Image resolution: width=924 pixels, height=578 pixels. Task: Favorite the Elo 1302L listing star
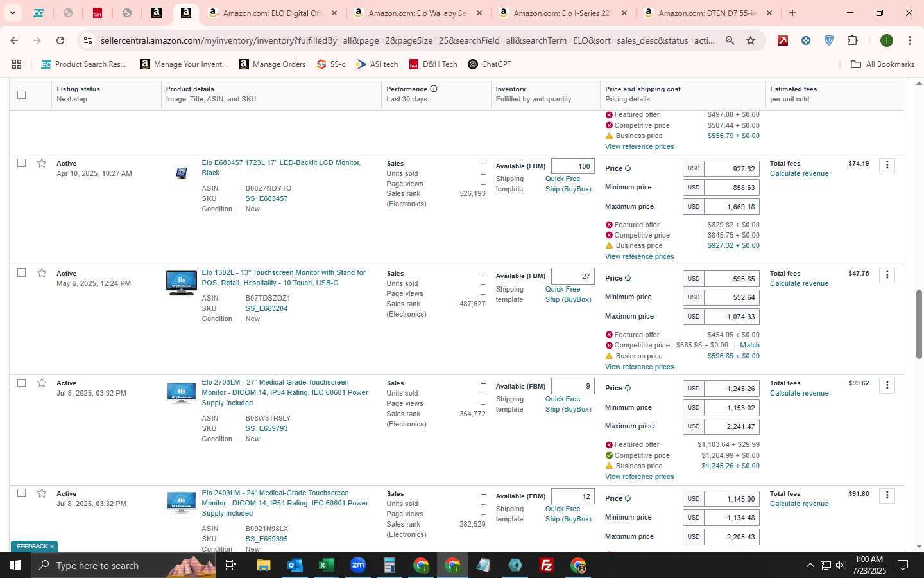point(42,273)
